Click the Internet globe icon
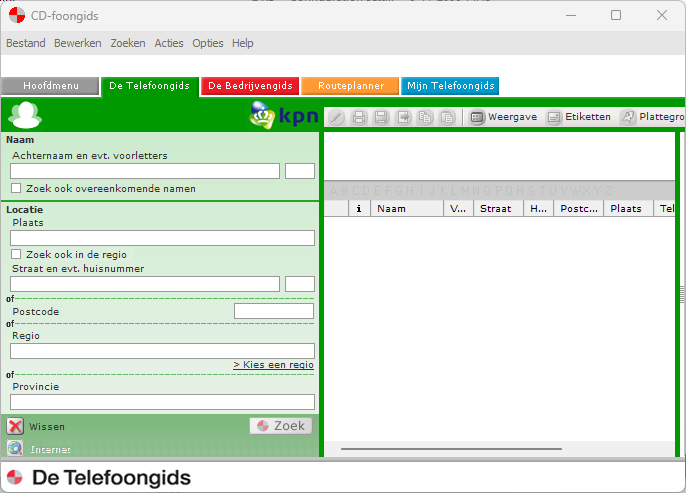 pyautogui.click(x=15, y=448)
